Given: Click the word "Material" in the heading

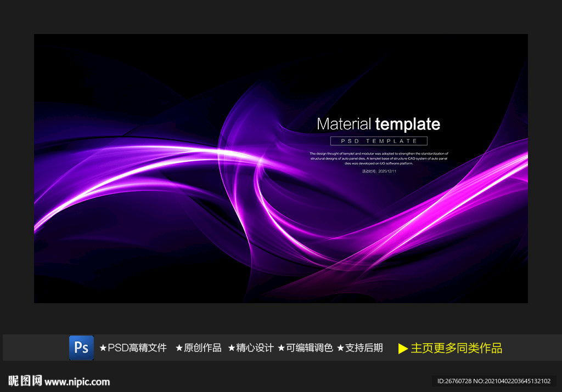Looking at the screenshot, I should [344, 124].
